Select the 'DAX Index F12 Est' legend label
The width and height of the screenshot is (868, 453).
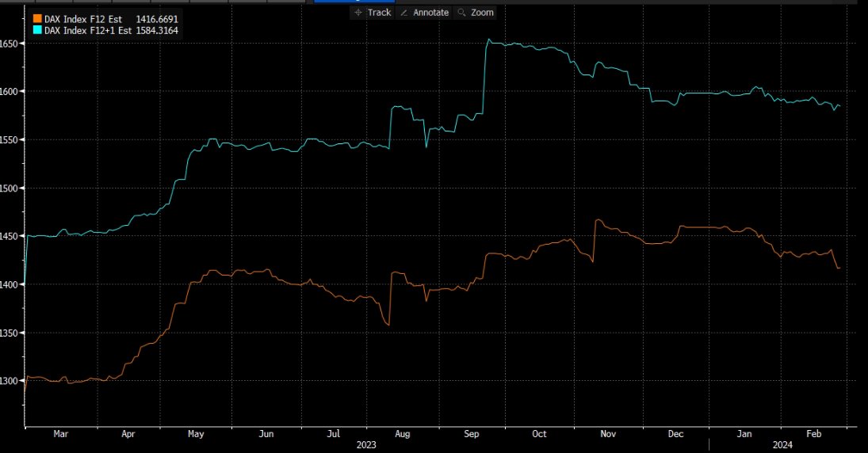pyautogui.click(x=83, y=19)
